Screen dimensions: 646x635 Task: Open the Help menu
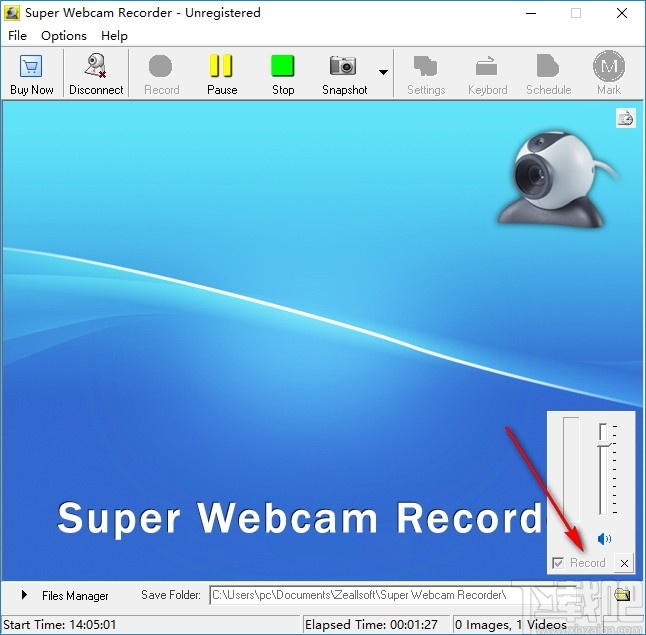(114, 36)
